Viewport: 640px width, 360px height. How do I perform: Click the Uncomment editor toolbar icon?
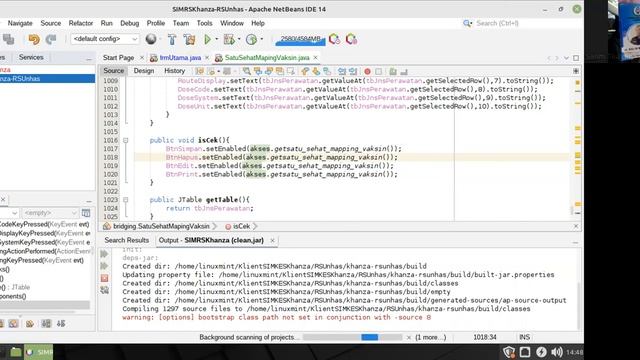(x=404, y=71)
